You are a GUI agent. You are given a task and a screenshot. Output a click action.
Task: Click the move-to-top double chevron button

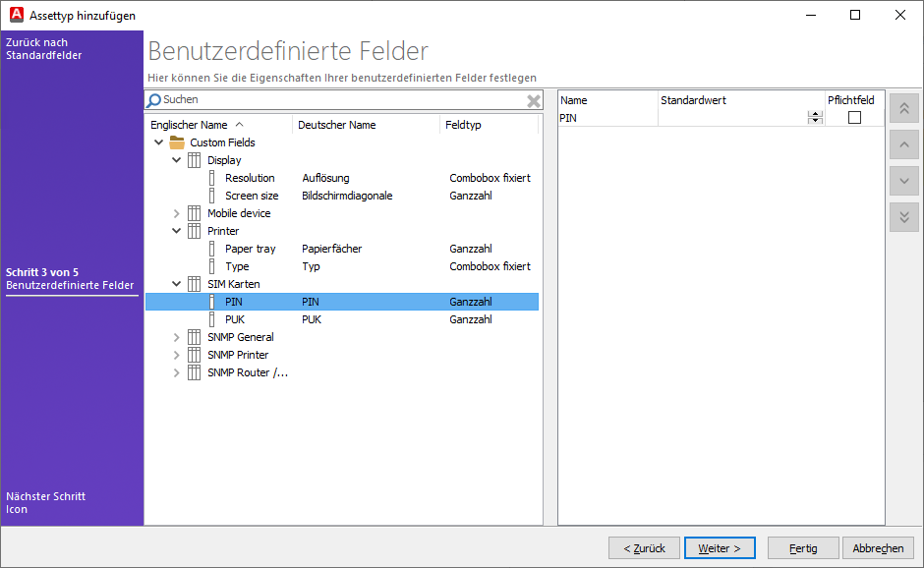pos(903,108)
